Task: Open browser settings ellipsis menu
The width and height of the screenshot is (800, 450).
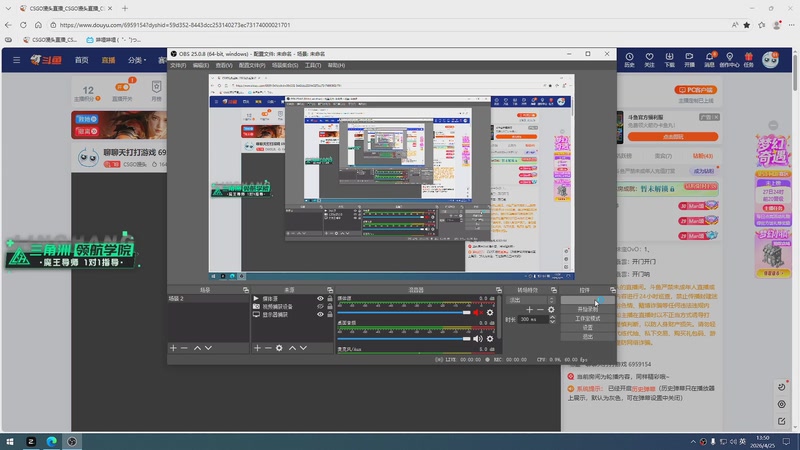Action: tap(791, 24)
